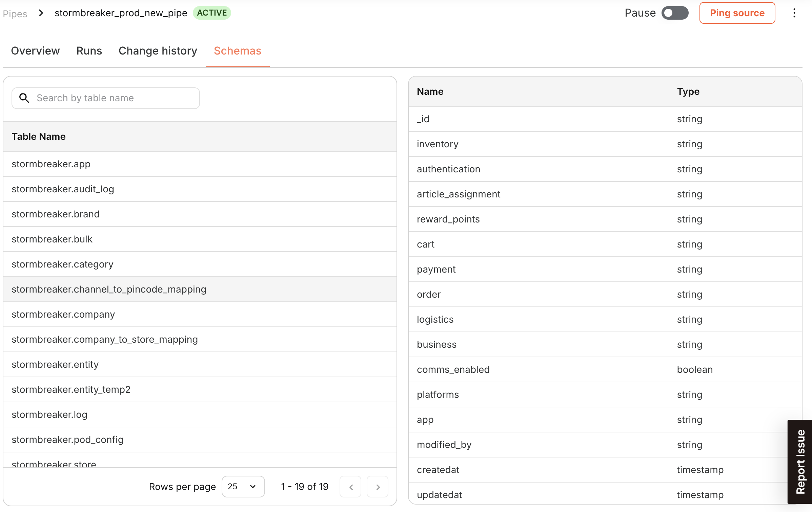Click the Name column header
This screenshot has height=512, width=812.
(430, 91)
